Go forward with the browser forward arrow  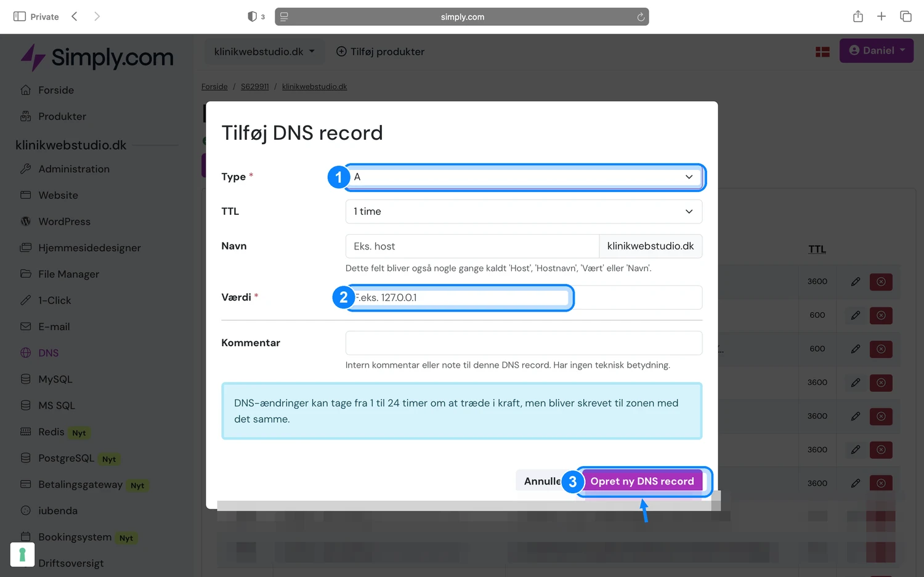tap(97, 17)
